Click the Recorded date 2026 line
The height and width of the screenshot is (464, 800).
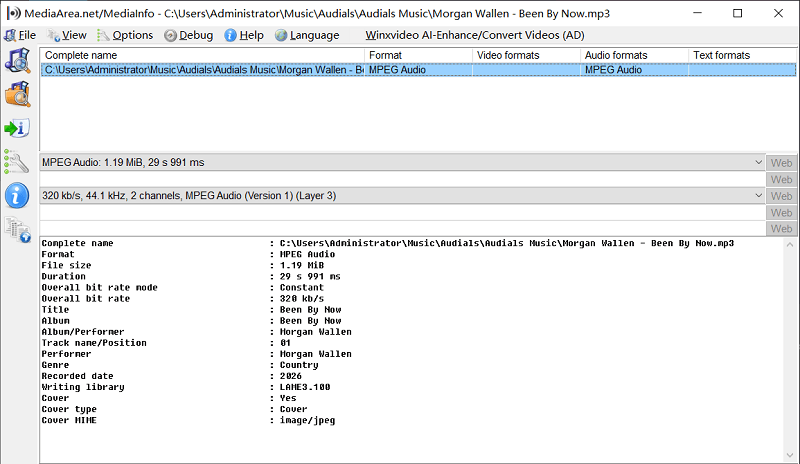point(171,376)
